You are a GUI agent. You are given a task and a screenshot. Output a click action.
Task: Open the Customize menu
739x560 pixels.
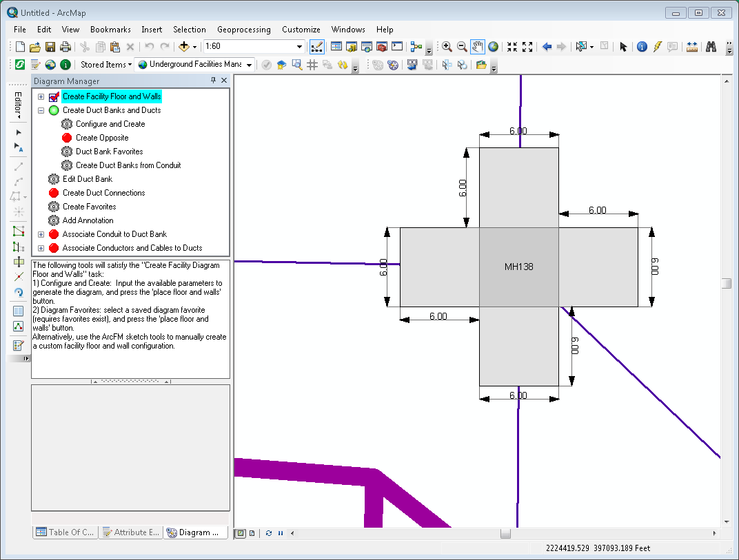coord(301,29)
